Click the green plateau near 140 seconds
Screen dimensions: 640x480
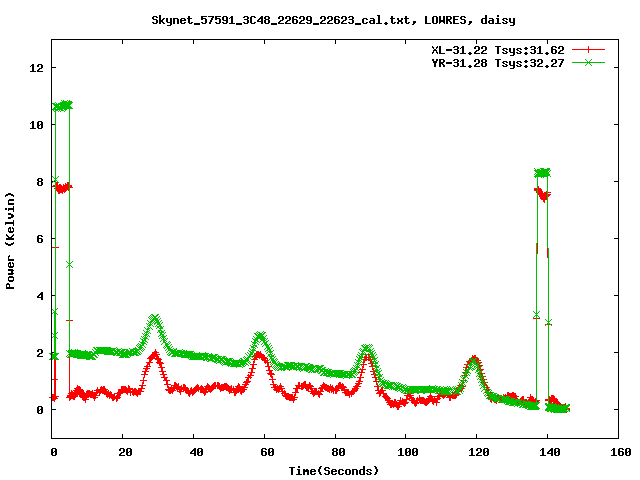coord(542,173)
